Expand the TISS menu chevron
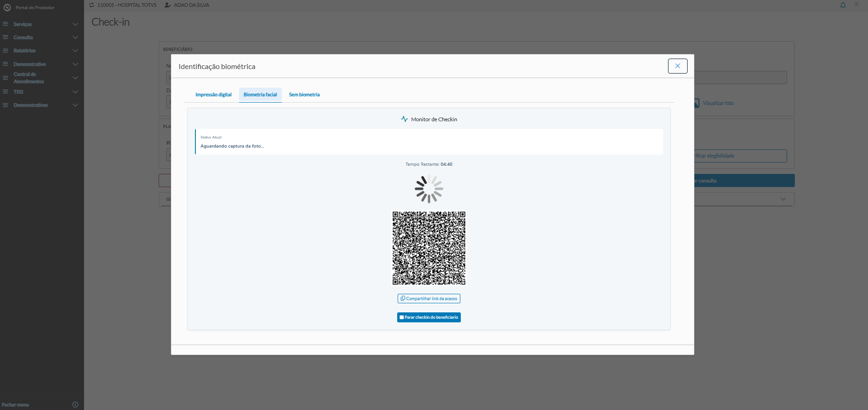Image resolution: width=868 pixels, height=410 pixels. click(75, 92)
